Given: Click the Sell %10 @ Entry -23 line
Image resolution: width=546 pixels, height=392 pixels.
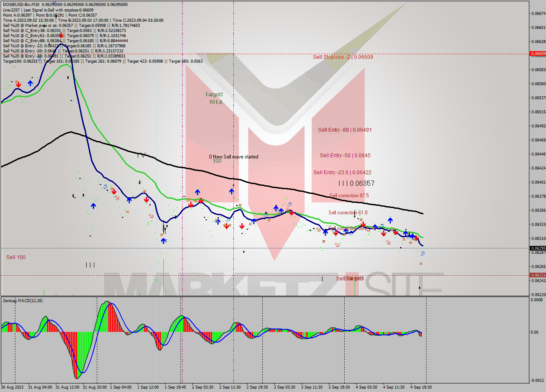Looking at the screenshot, I should click(64, 46).
